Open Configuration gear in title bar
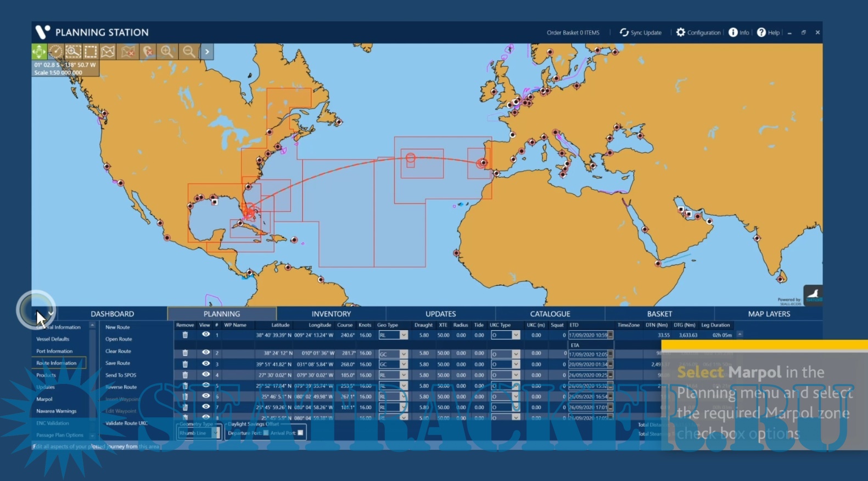Image resolution: width=868 pixels, height=481 pixels. (698, 32)
